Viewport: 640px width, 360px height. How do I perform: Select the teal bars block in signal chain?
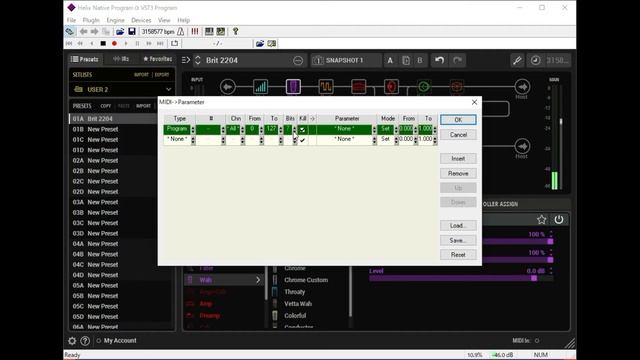point(260,87)
